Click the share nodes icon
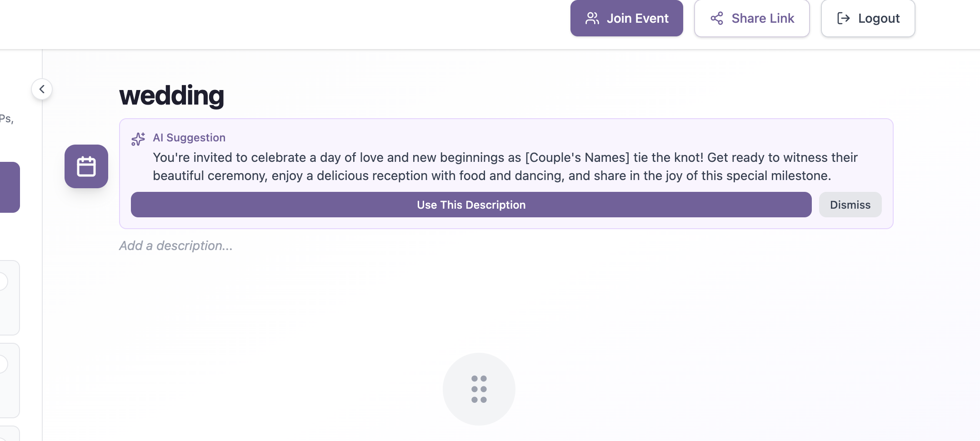 [x=717, y=18]
